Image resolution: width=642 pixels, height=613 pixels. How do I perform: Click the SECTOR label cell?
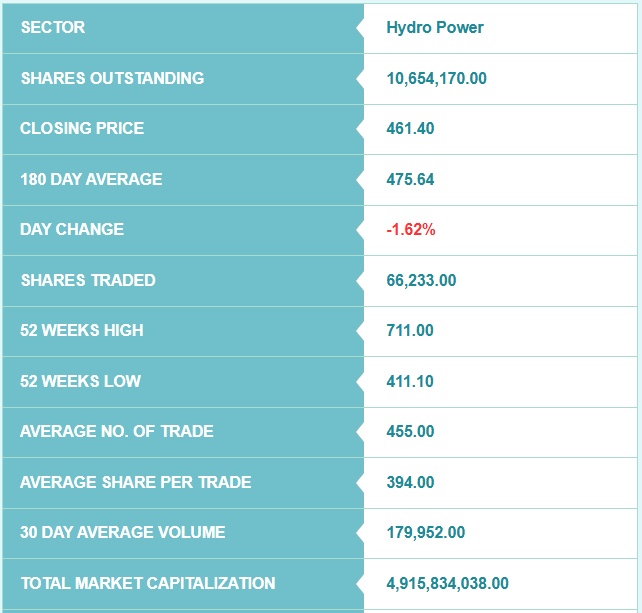(53, 27)
